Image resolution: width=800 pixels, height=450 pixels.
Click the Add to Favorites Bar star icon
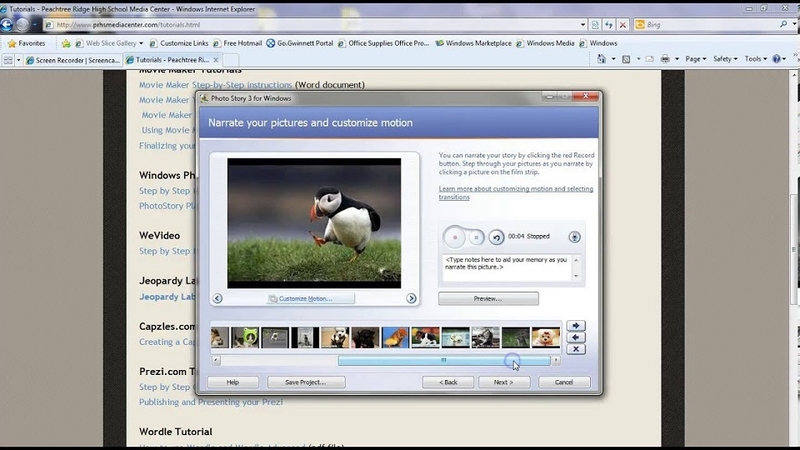tap(66, 43)
